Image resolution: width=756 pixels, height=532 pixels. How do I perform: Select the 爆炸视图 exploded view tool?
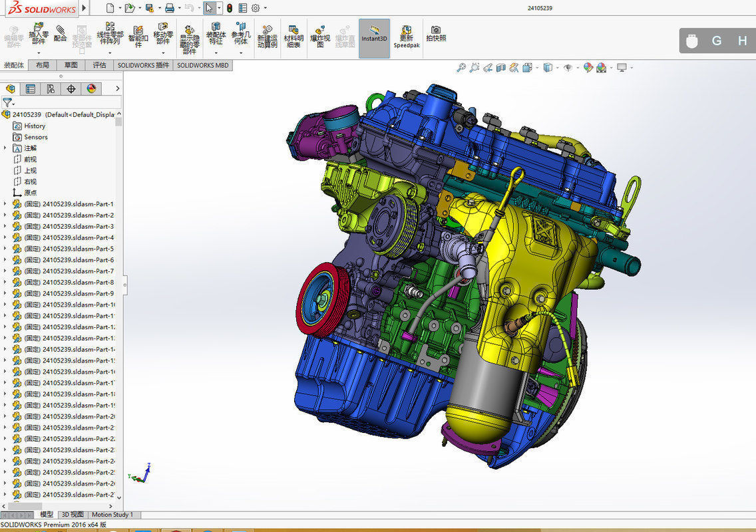point(319,37)
